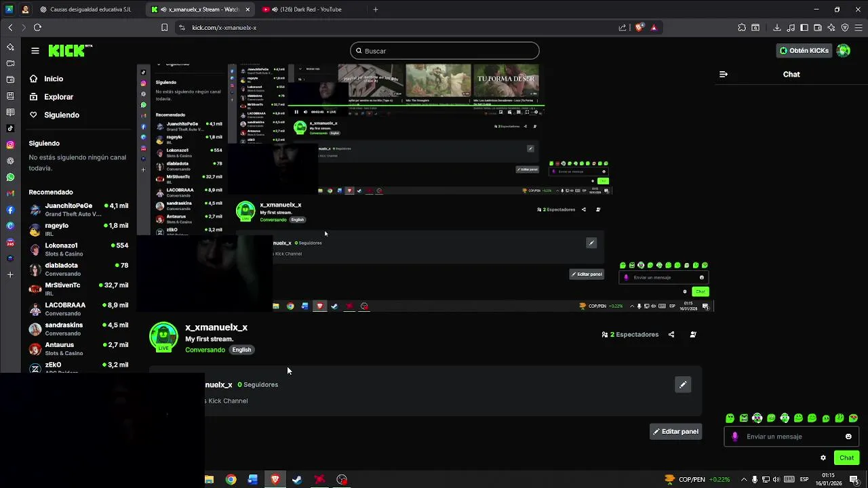
Task: Open MrStivenTc recommended channel
Action: click(79, 289)
